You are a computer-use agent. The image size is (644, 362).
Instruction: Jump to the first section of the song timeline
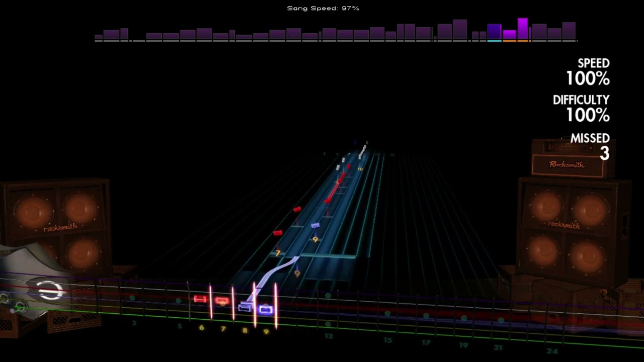tap(99, 37)
